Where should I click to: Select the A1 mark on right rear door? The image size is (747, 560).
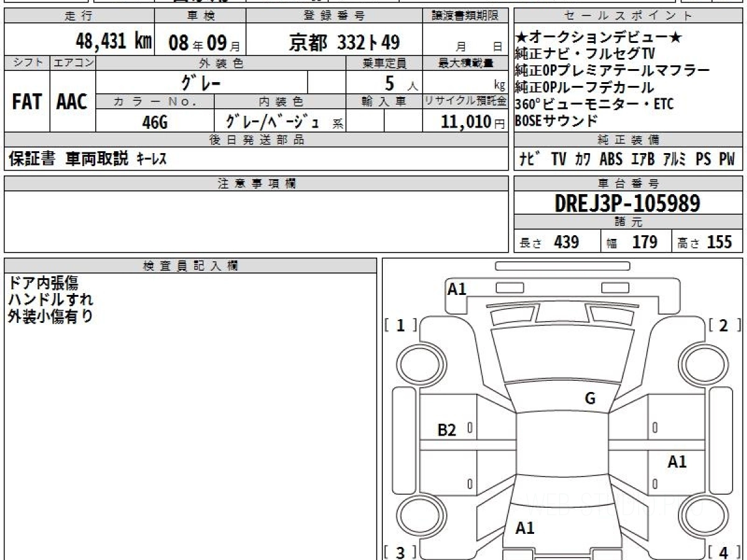[x=677, y=462]
